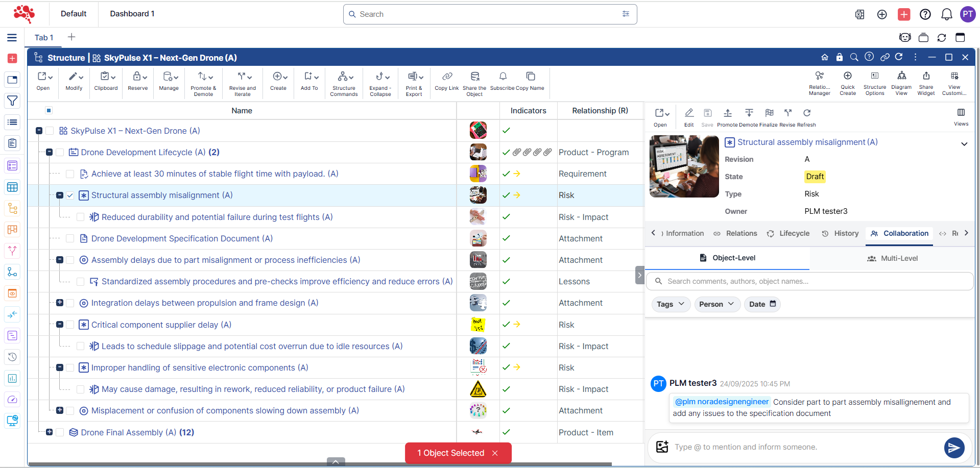Click the Copy Link toolbar icon
This screenshot has width=980, height=468.
[x=446, y=82]
